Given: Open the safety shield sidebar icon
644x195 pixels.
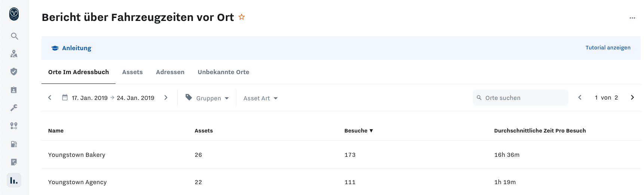Looking at the screenshot, I should [14, 71].
